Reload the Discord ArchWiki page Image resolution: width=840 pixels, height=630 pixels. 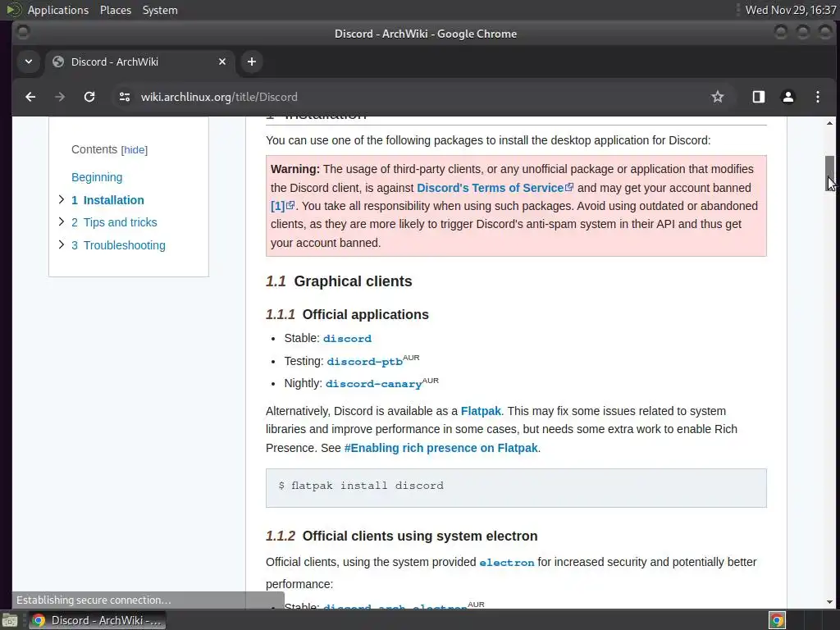pyautogui.click(x=89, y=97)
